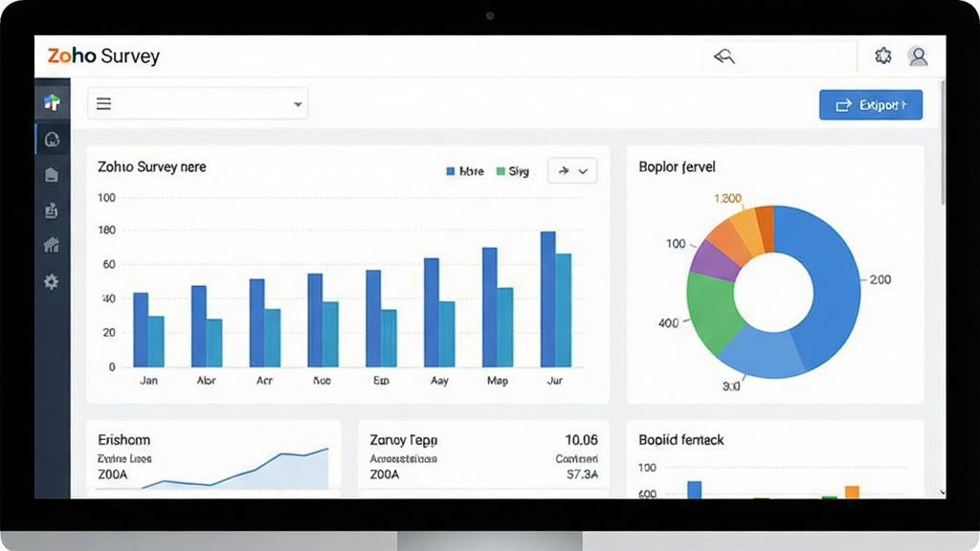Open settings gear in top header
The height and width of the screenshot is (551, 980).
point(882,55)
